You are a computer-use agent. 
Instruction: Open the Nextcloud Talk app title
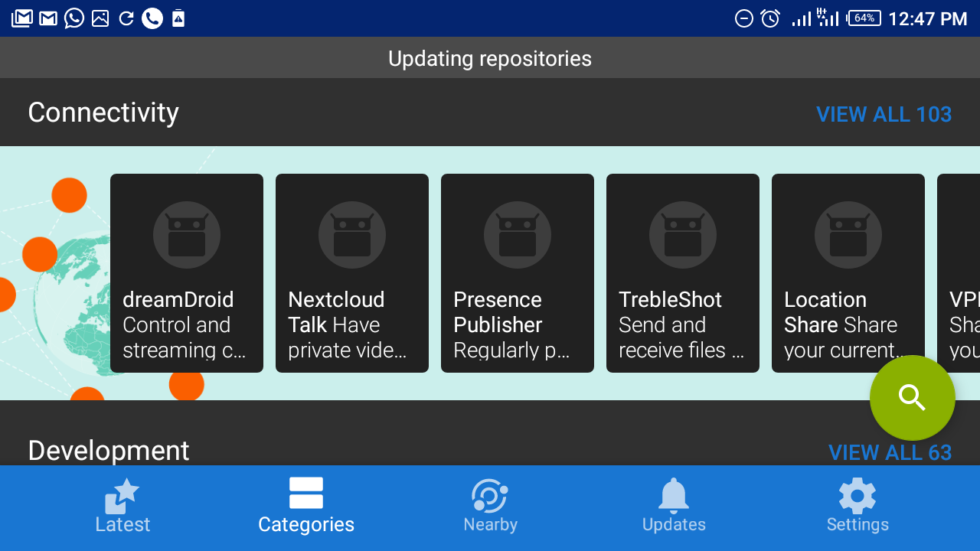point(336,312)
